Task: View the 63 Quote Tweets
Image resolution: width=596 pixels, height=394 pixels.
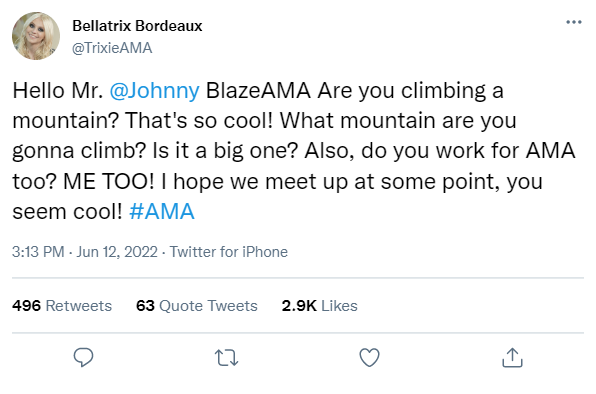Action: point(197,306)
